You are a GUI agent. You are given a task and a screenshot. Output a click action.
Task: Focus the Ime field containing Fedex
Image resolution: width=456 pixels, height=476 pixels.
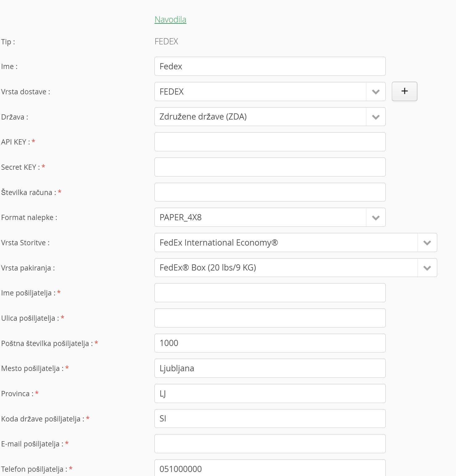(270, 66)
